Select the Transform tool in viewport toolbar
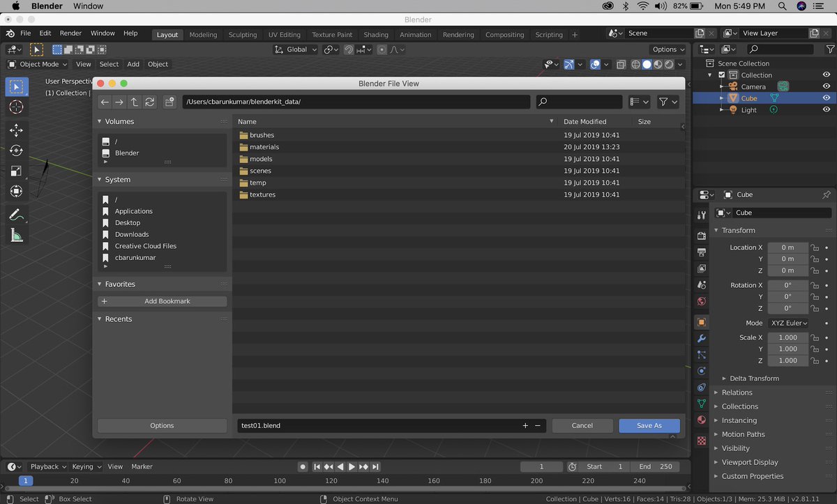837x504 pixels. [x=16, y=191]
